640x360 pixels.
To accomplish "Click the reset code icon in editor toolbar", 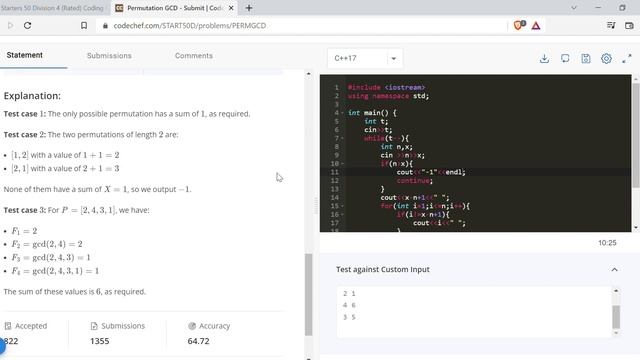I will pyautogui.click(x=565, y=58).
